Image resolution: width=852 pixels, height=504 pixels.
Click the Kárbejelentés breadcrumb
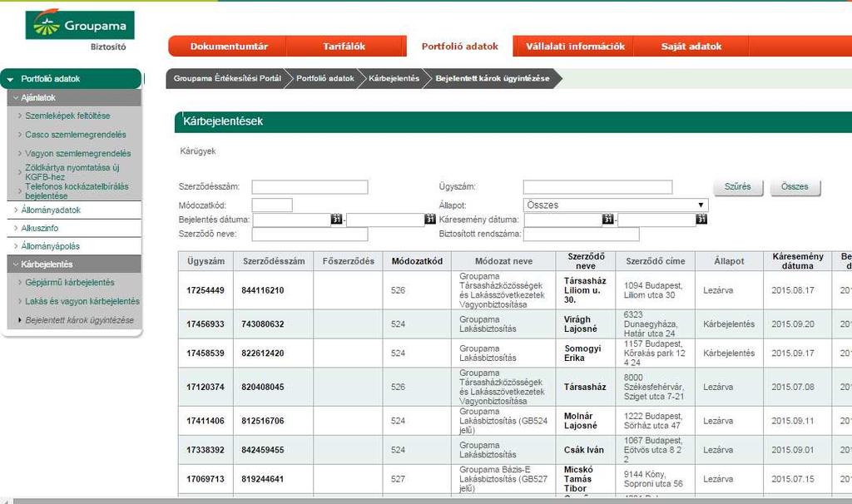point(394,78)
